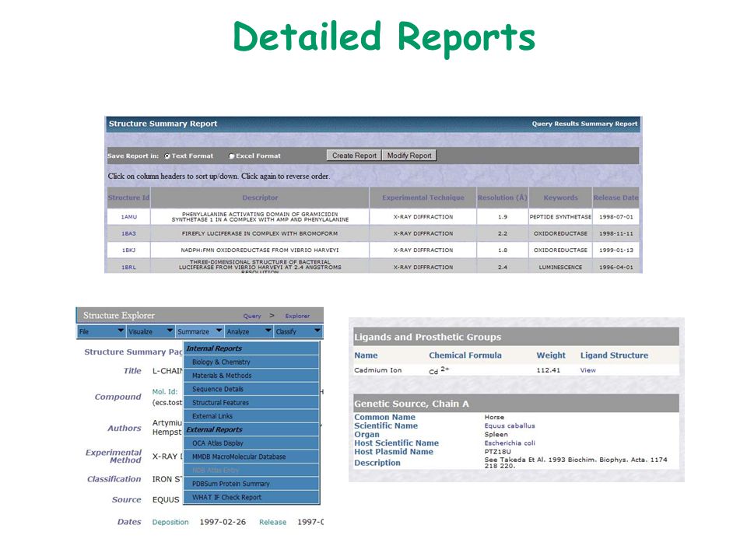The width and height of the screenshot is (747, 560).
Task: Click the Query breadcrumb link
Action: (252, 317)
